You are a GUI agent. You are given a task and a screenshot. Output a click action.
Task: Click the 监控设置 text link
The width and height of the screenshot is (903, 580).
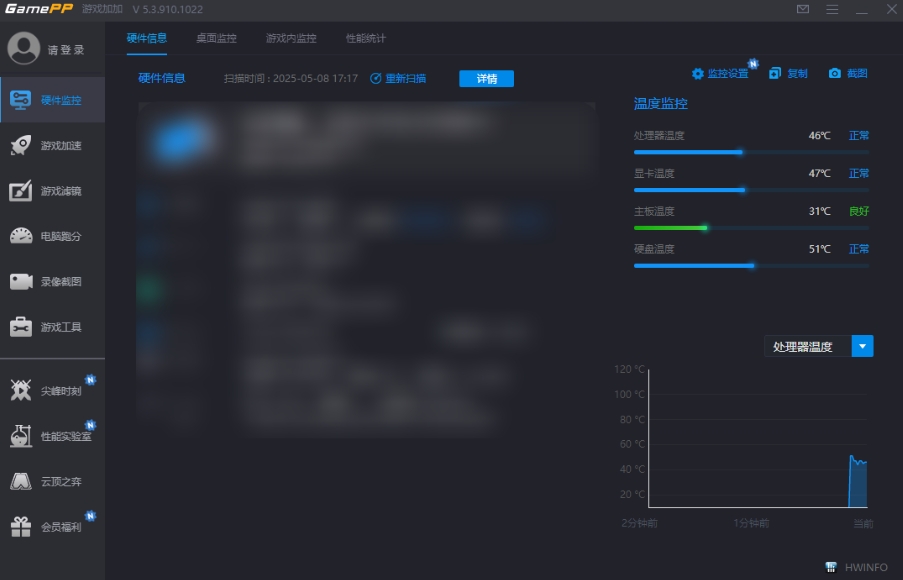(x=728, y=74)
